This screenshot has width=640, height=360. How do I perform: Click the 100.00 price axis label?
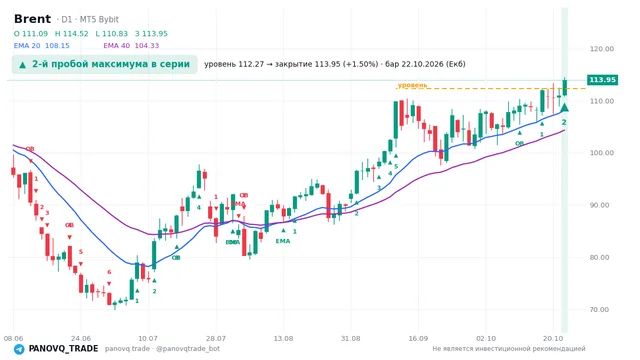[602, 153]
